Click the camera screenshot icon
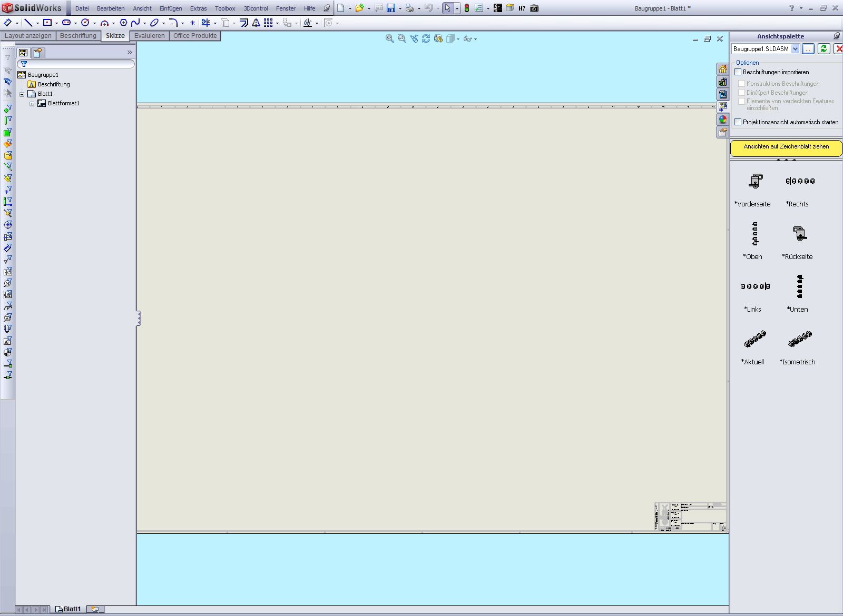Screen dimensions: 843x616 coord(534,8)
